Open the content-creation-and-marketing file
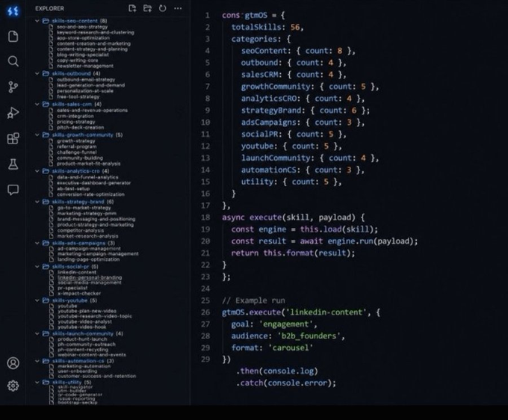508x420 pixels. (93, 43)
